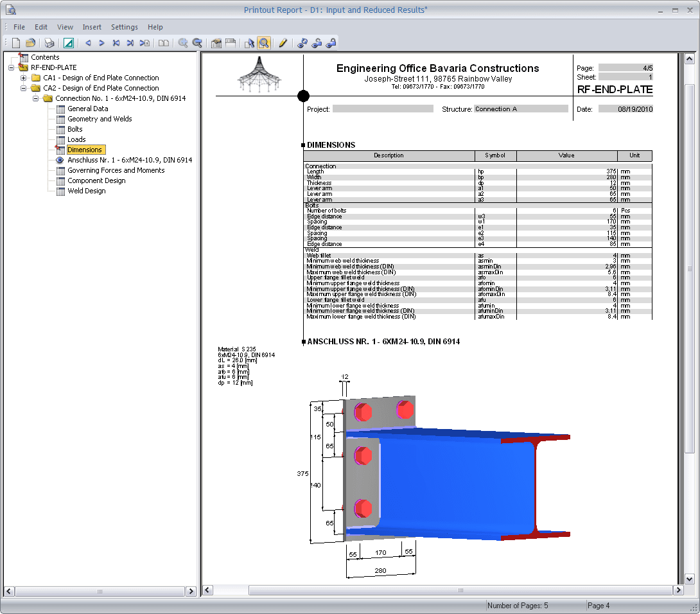The width and height of the screenshot is (700, 614).
Task: Click the green triangle export icon
Action: pyautogui.click(x=69, y=43)
